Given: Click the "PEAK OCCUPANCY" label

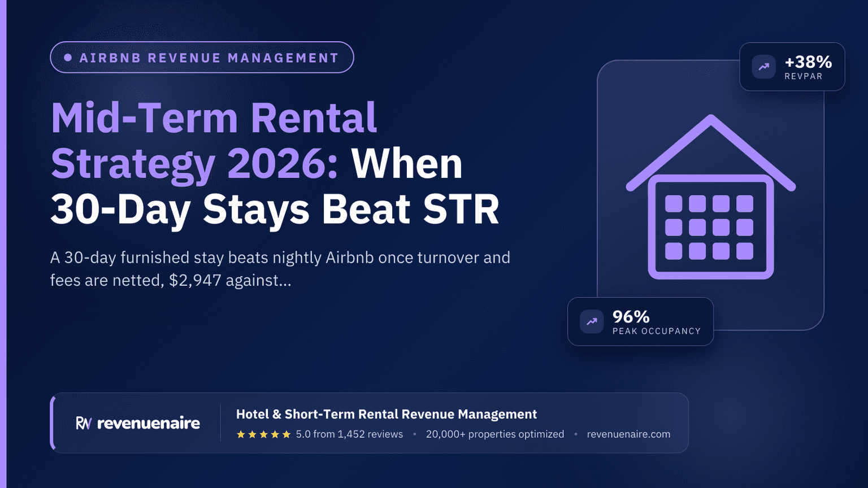Looking at the screenshot, I should coord(657,331).
